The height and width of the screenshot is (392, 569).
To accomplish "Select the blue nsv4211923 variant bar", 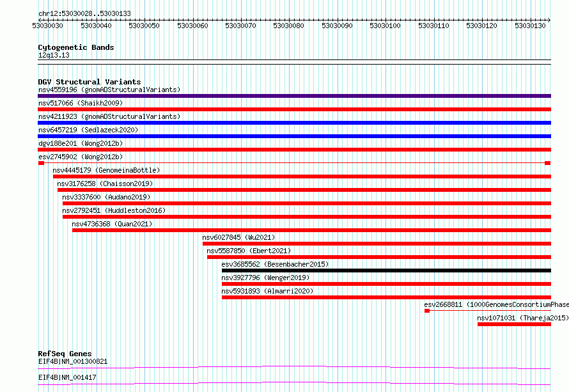I will [x=294, y=123].
